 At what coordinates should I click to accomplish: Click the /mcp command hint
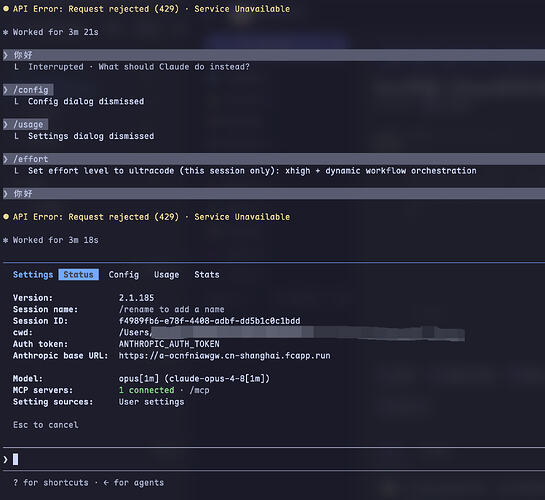tap(200, 390)
